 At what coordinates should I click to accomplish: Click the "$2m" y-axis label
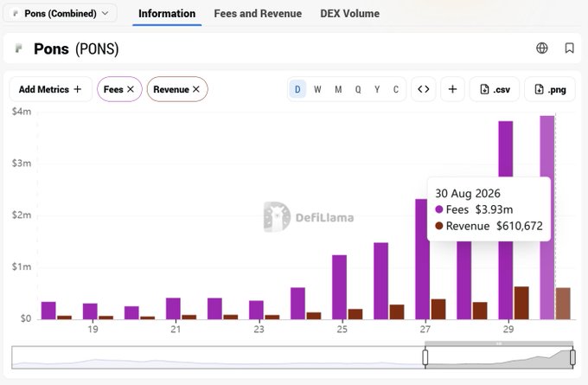tap(22, 215)
